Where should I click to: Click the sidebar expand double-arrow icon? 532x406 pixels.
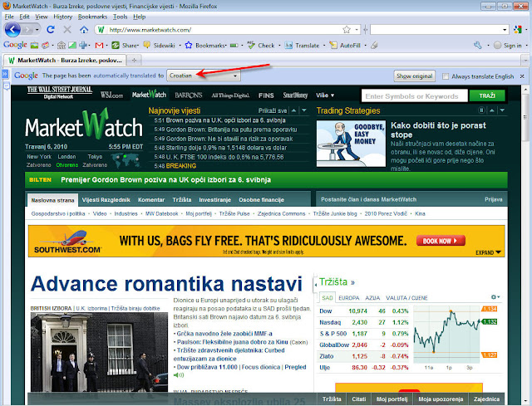pyautogui.click(x=5, y=74)
